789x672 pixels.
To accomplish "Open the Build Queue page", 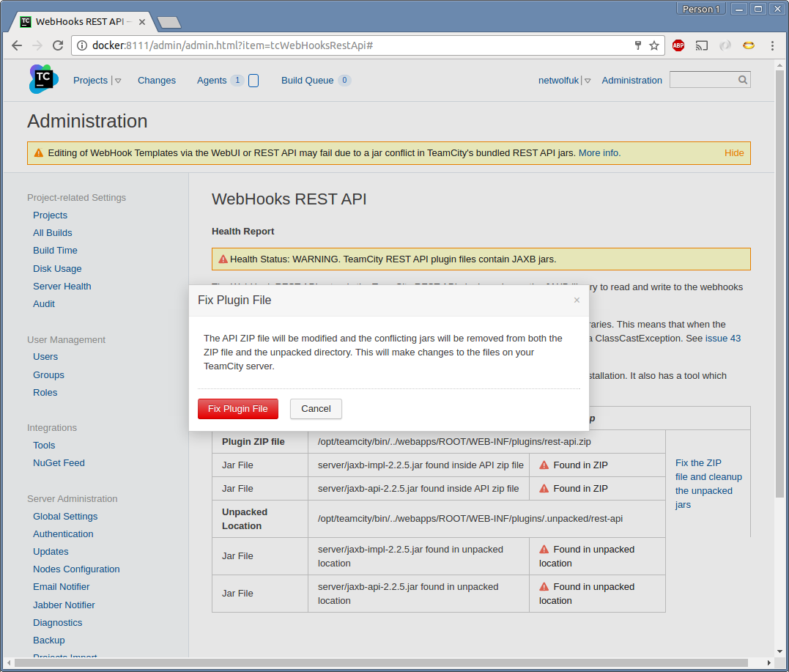I will [307, 81].
